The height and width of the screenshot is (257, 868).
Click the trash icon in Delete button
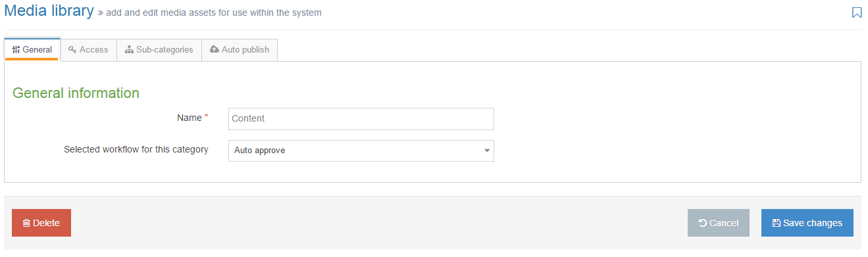26,223
